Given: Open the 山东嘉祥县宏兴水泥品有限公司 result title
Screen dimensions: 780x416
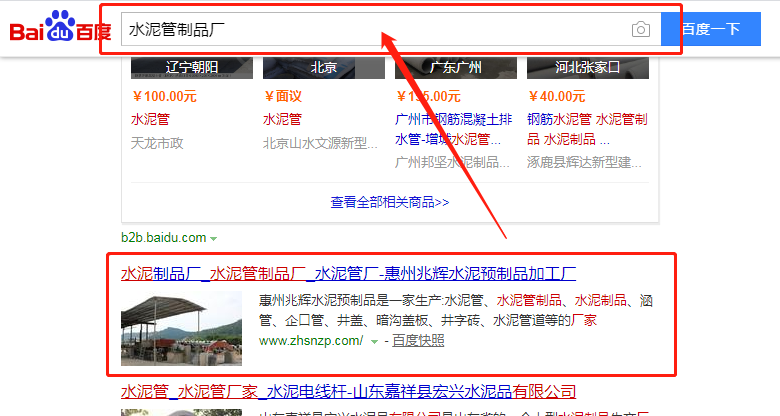Looking at the screenshot, I should 348,391.
